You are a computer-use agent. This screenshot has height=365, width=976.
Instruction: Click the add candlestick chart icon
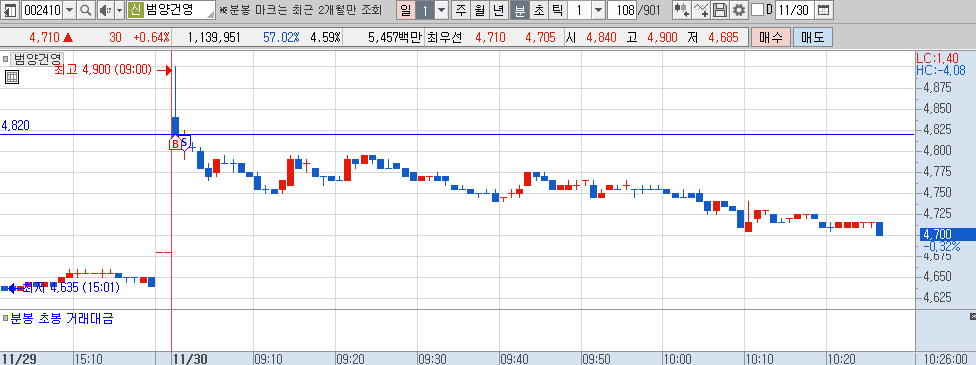coord(682,10)
